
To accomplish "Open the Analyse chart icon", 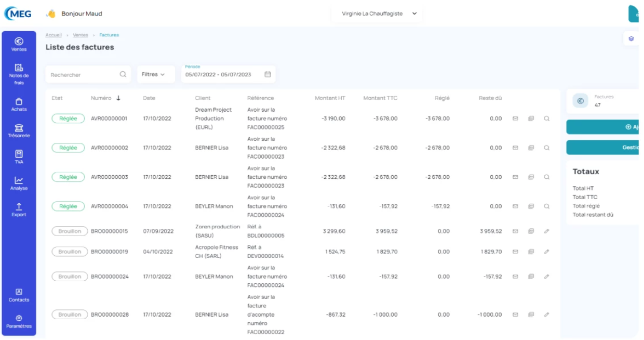I will click(x=19, y=184).
